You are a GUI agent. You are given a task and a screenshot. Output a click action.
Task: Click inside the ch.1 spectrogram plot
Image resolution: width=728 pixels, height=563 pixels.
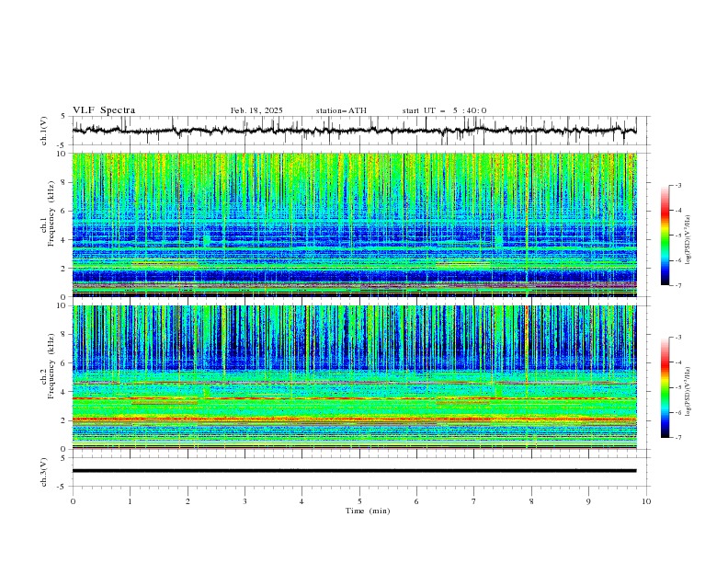point(355,224)
